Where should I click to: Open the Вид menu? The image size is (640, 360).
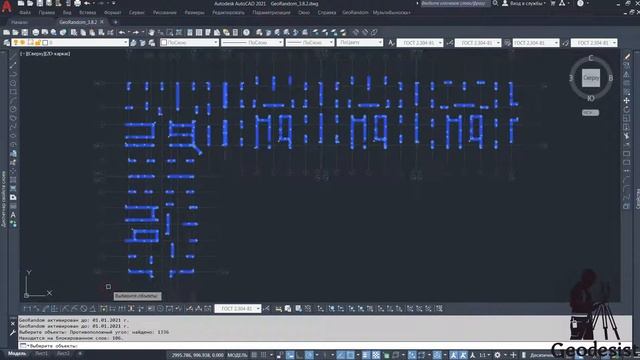pyautogui.click(x=67, y=13)
